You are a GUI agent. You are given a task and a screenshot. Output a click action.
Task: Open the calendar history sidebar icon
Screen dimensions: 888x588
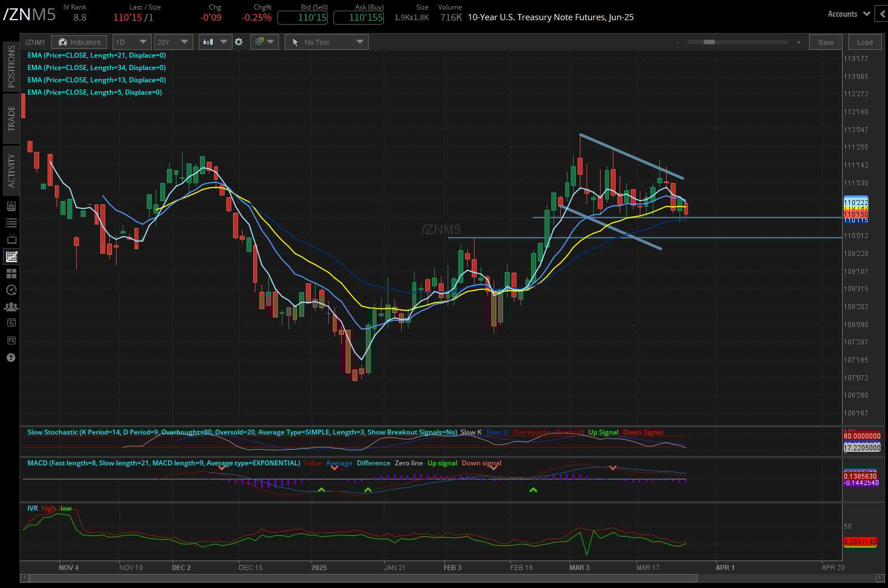click(11, 323)
